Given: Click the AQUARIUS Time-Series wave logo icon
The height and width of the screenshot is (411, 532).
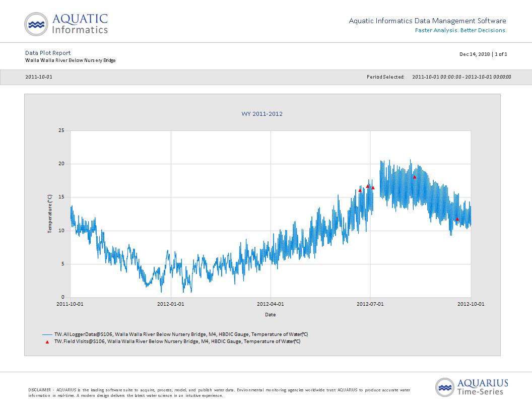Looking at the screenshot, I should click(x=445, y=387).
